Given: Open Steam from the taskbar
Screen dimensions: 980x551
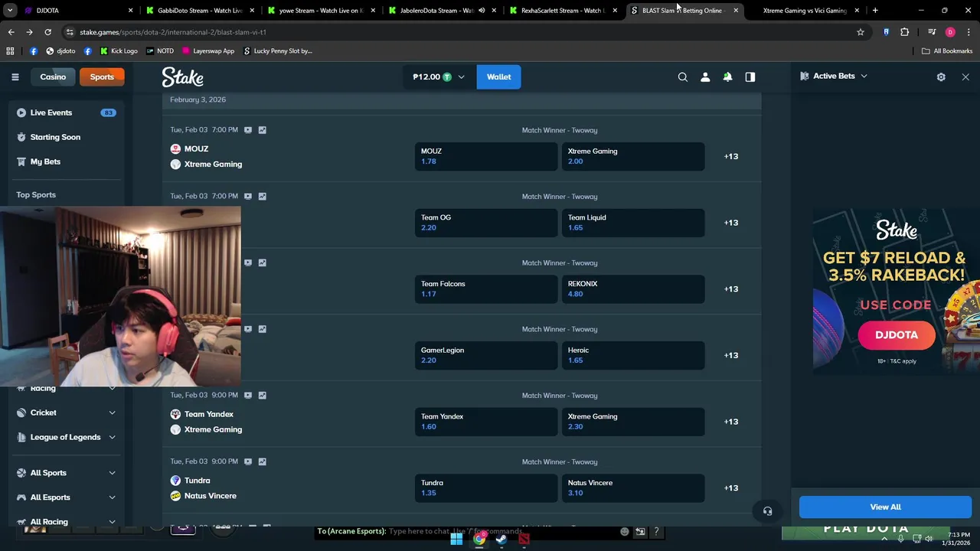Looking at the screenshot, I should pos(501,539).
